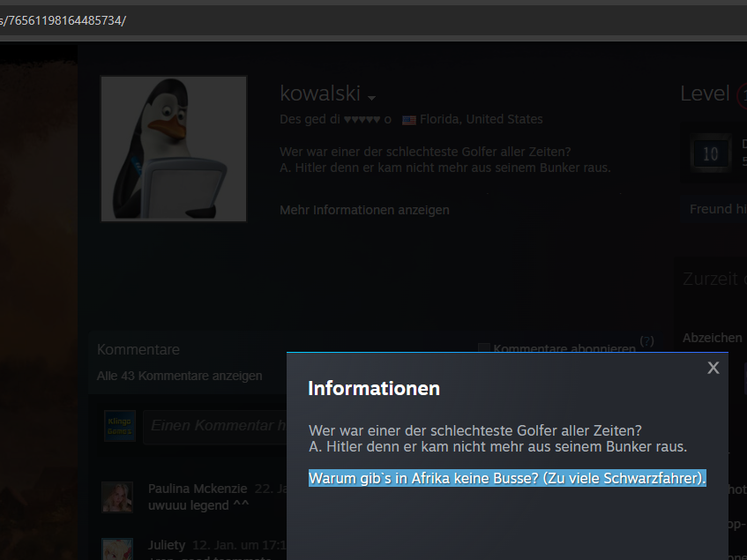
Task: Click the question mark help icon
Action: pyautogui.click(x=646, y=341)
